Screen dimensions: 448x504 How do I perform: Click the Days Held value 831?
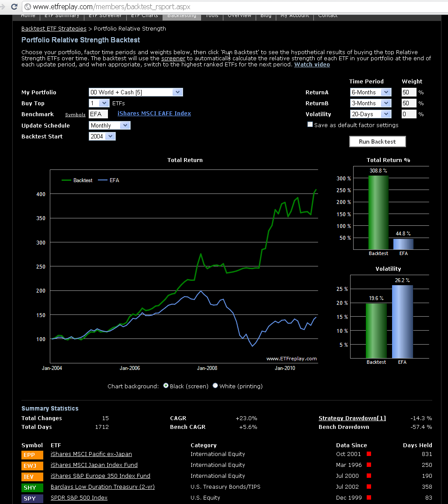click(x=427, y=454)
